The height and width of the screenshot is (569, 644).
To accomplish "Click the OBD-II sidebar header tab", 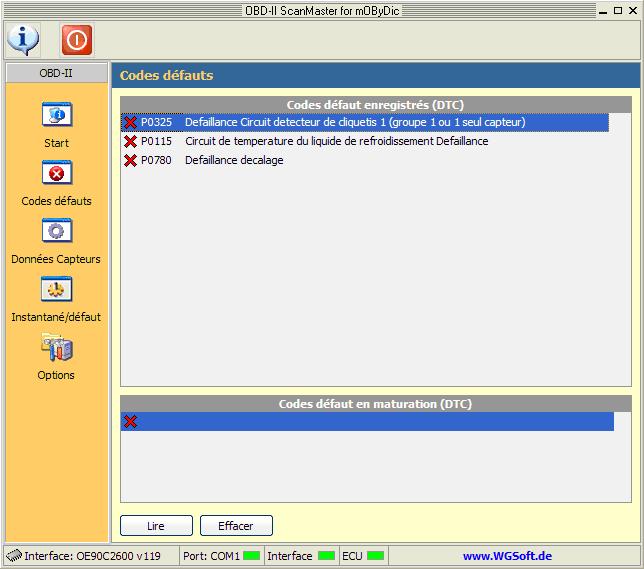I will coord(56,73).
